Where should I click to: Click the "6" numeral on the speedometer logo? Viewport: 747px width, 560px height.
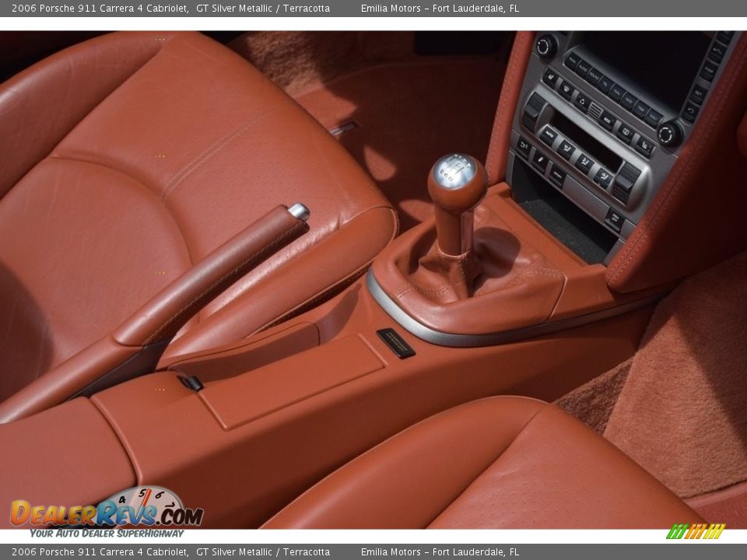pyautogui.click(x=160, y=495)
